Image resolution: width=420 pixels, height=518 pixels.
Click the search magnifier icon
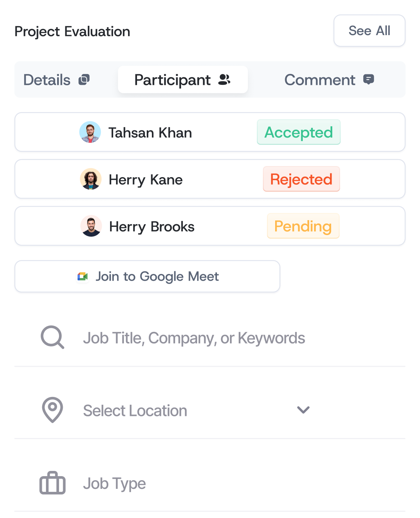[52, 337]
